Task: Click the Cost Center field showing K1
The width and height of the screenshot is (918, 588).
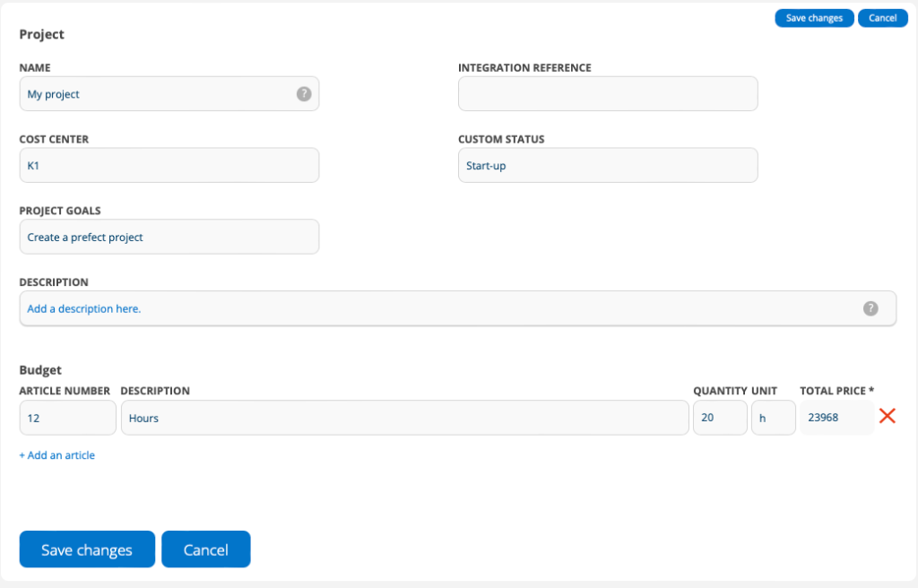Action: [169, 166]
